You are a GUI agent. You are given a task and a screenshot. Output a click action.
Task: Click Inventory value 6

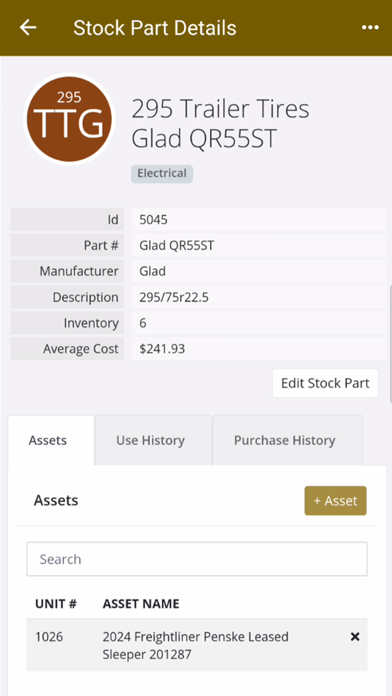(143, 323)
